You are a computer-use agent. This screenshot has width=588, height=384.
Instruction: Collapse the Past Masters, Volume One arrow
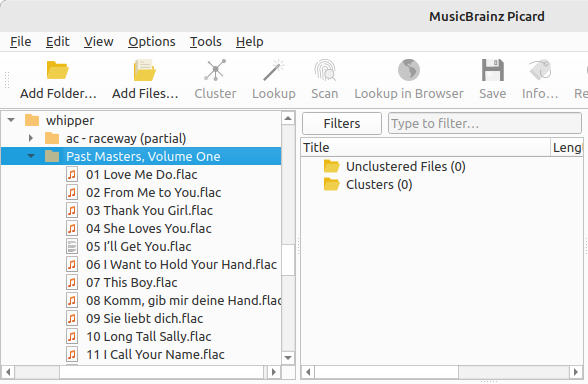[x=31, y=156]
